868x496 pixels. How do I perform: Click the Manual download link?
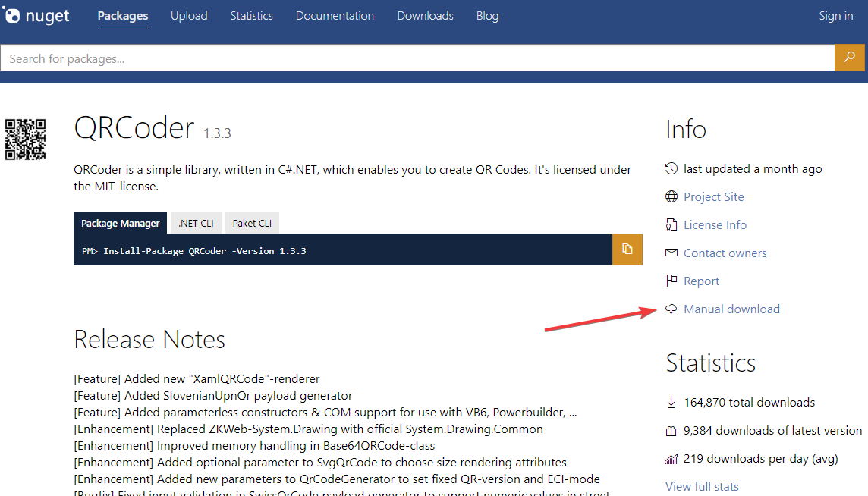(731, 309)
